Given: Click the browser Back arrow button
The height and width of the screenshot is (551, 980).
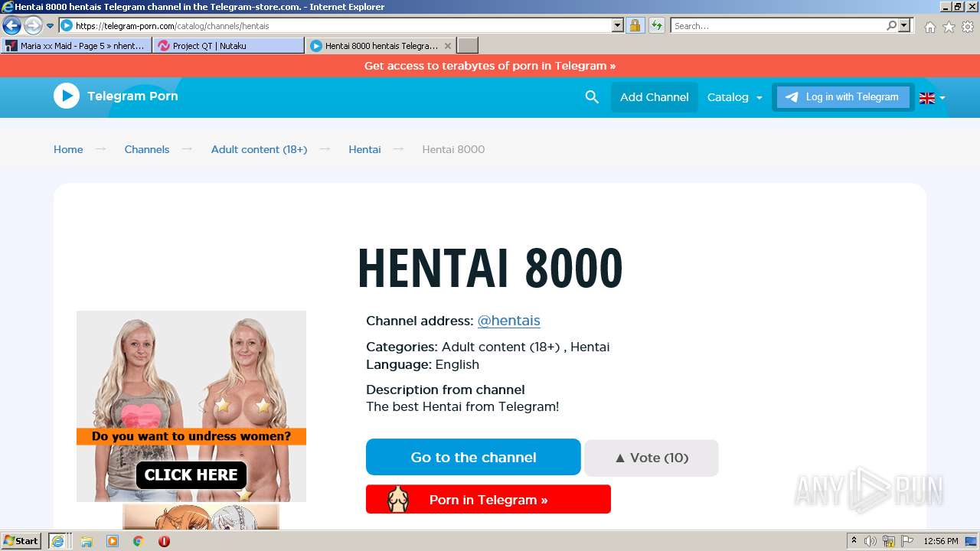Looking at the screenshot, I should click(11, 26).
